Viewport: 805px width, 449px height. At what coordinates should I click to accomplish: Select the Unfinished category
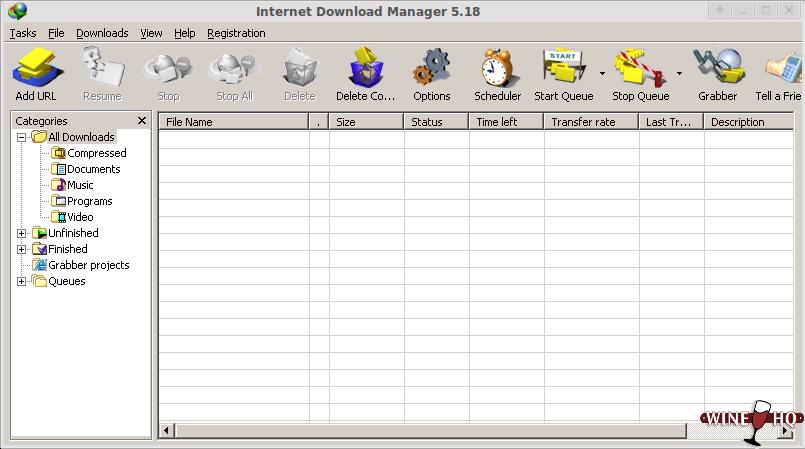(x=73, y=233)
